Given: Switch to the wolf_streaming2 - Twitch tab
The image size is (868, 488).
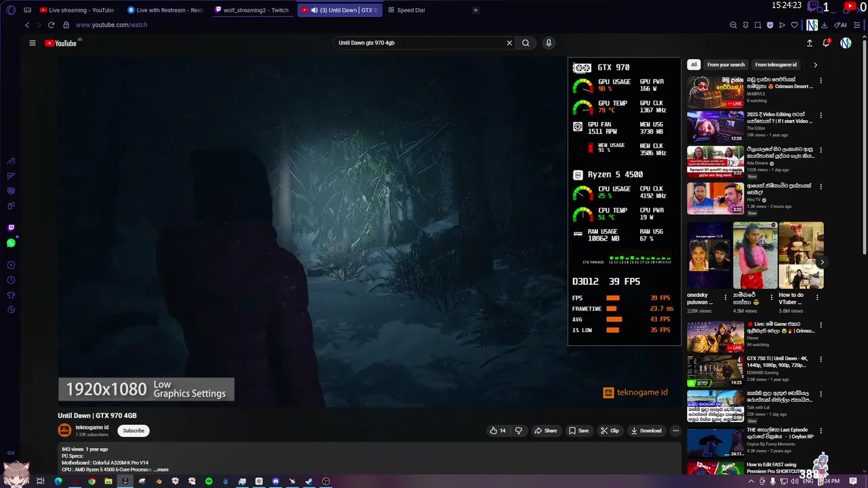Looking at the screenshot, I should (x=252, y=10).
